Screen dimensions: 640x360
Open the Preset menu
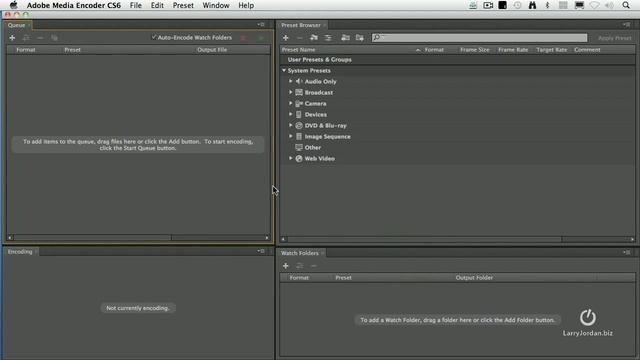point(183,5)
